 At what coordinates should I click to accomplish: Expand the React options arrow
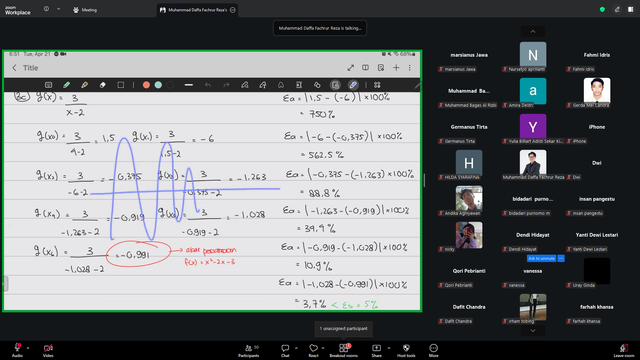(x=323, y=348)
